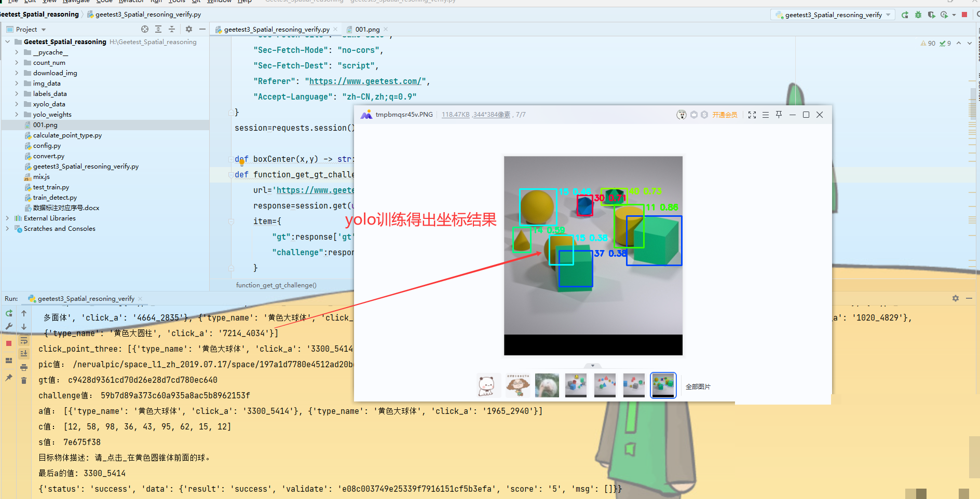
Task: Click the 344*384像素 dimensions link
Action: [x=491, y=115]
